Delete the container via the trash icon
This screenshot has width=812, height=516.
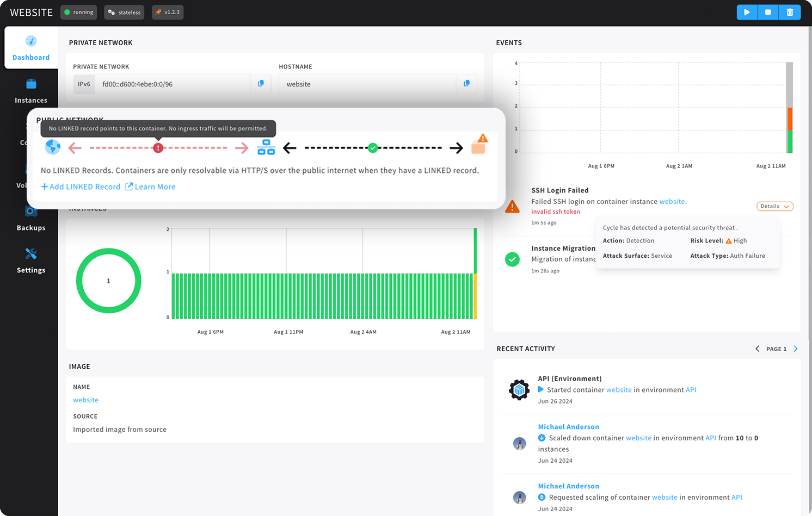[790, 12]
